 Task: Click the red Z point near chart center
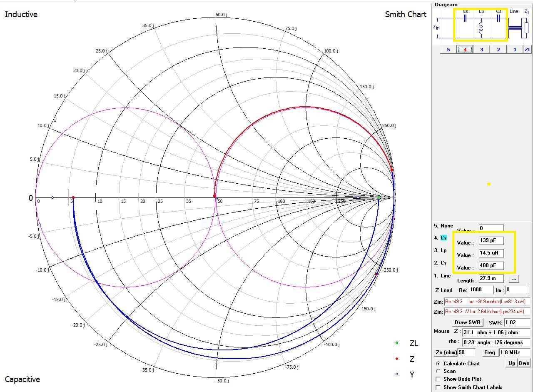pyautogui.click(x=215, y=196)
